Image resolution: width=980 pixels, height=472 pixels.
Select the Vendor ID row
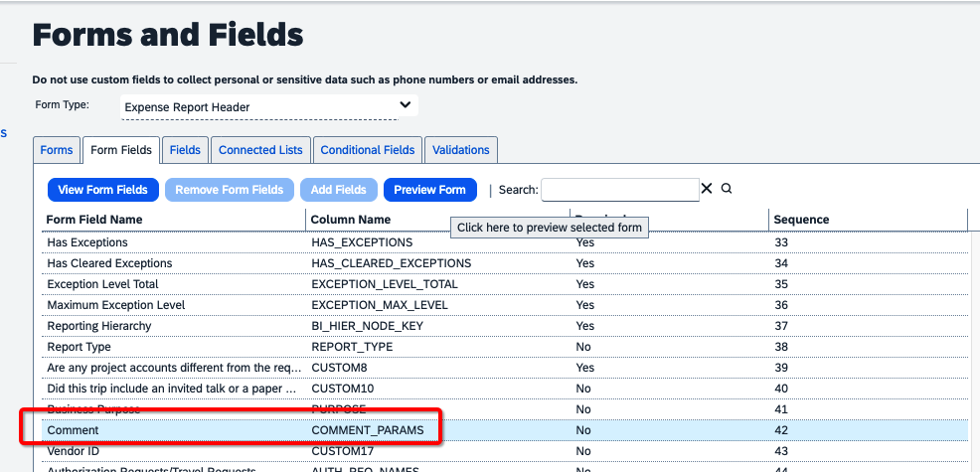point(505,451)
